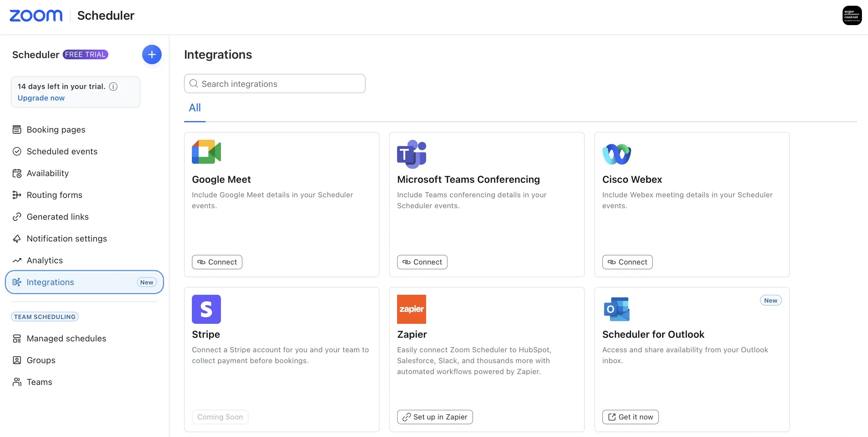Click Set up in Zapier
The height and width of the screenshot is (437, 868).
coord(435,417)
